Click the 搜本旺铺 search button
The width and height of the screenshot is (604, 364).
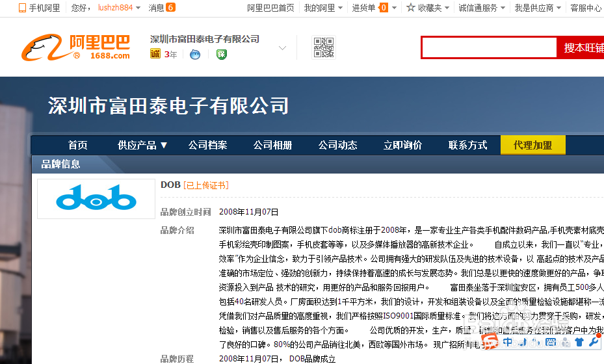click(x=581, y=47)
